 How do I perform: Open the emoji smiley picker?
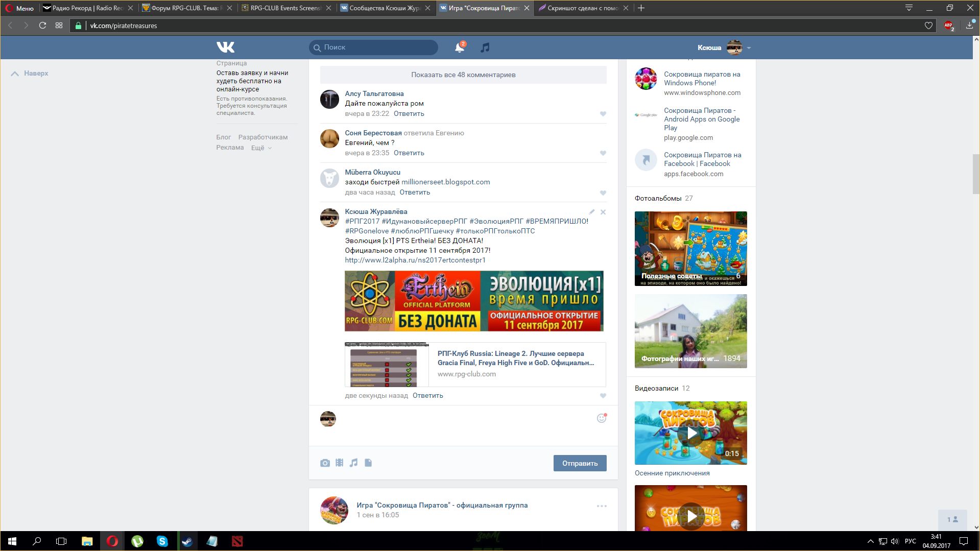602,418
